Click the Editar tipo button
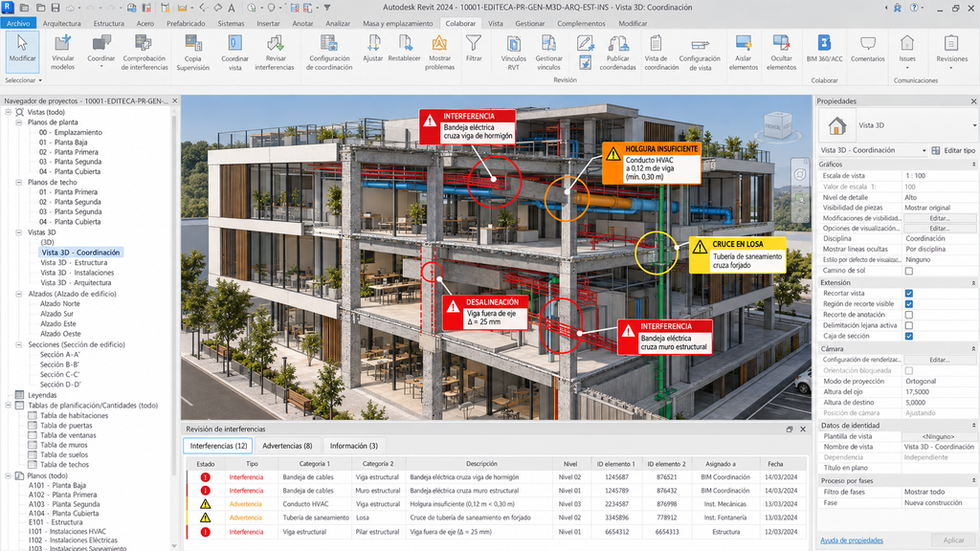The width and height of the screenshot is (980, 551). (953, 150)
